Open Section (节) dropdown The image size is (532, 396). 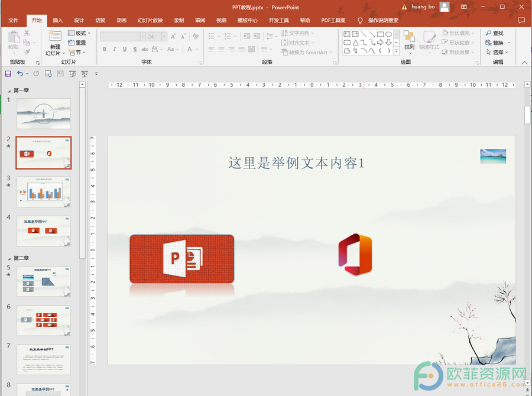(77, 52)
